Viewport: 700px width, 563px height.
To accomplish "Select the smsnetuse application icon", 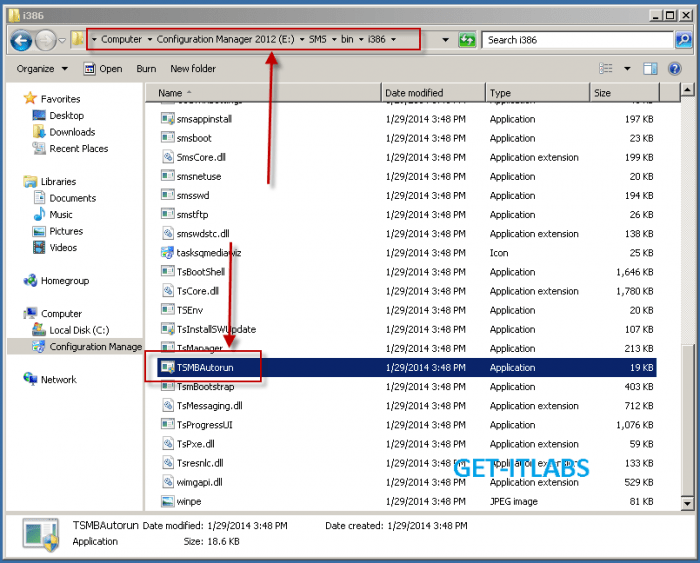I will pyautogui.click(x=167, y=176).
